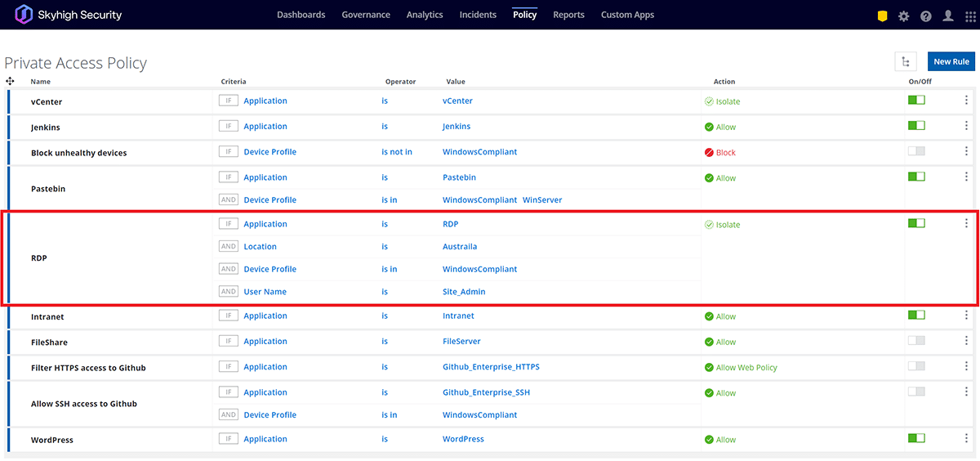Enable the Block unhealthy devices toggle

pos(916,151)
